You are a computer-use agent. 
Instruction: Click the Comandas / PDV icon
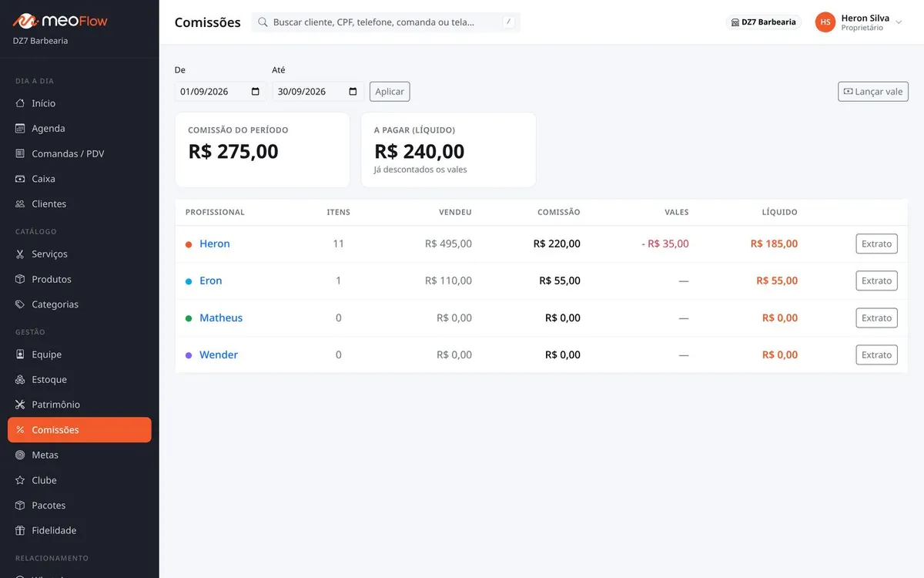20,153
